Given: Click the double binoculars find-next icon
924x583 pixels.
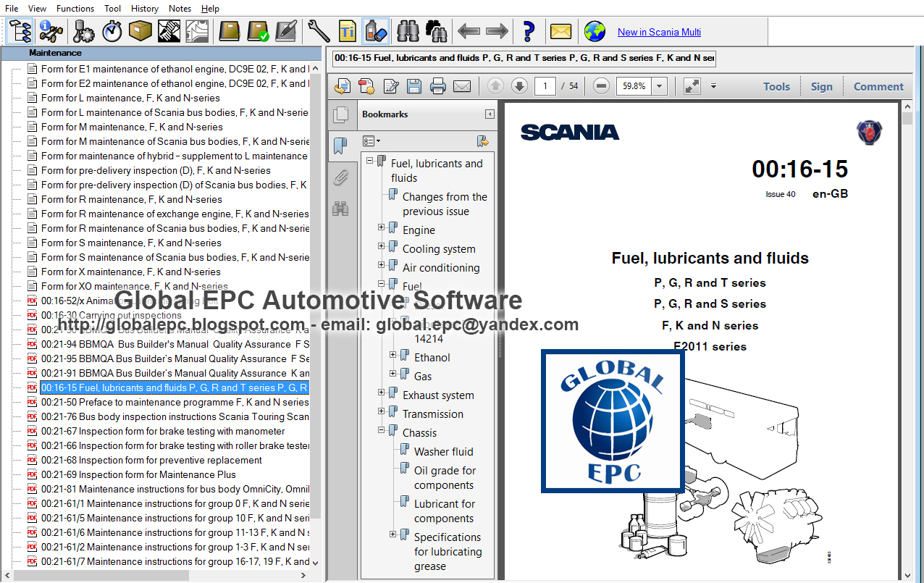Looking at the screenshot, I should point(437,32).
